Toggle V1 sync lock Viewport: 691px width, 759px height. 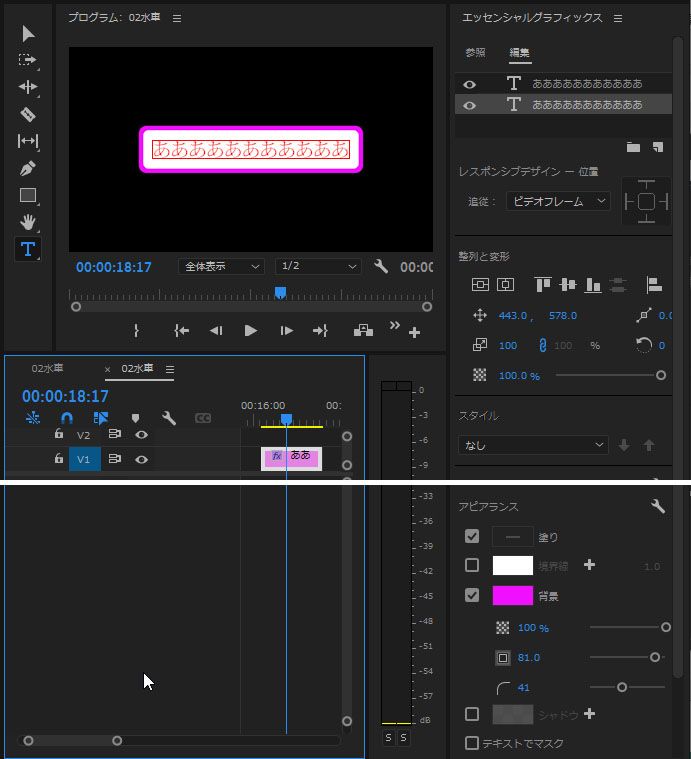pos(115,458)
